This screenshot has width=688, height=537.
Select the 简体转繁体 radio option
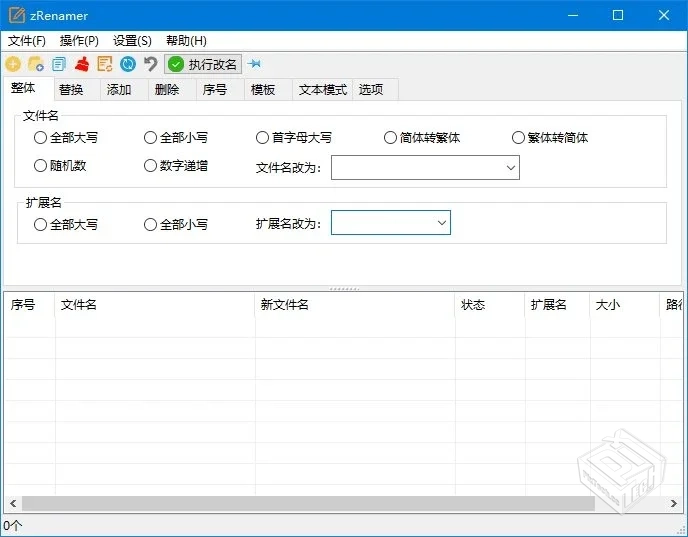422,138
